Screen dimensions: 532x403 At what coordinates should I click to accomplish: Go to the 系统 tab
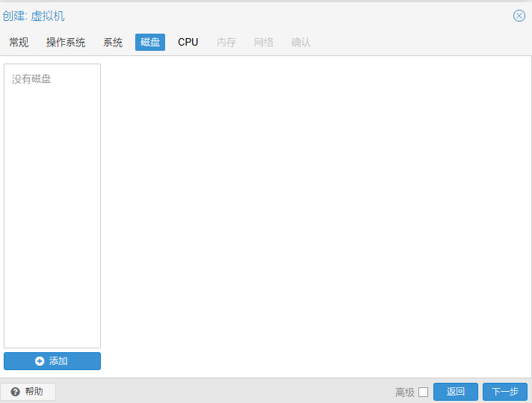[x=113, y=42]
